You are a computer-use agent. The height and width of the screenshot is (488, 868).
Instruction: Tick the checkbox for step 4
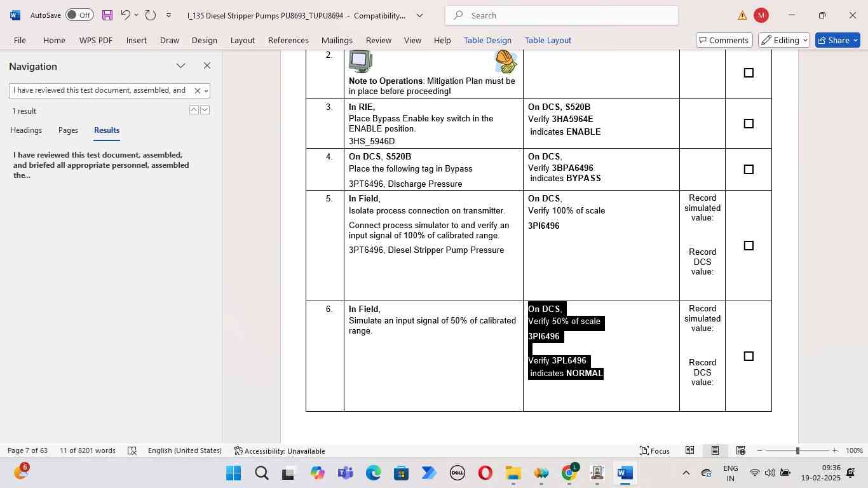[x=749, y=170]
